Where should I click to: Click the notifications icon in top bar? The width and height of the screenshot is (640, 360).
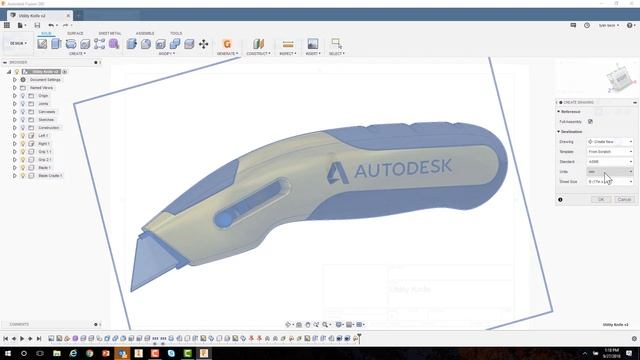pos(573,25)
